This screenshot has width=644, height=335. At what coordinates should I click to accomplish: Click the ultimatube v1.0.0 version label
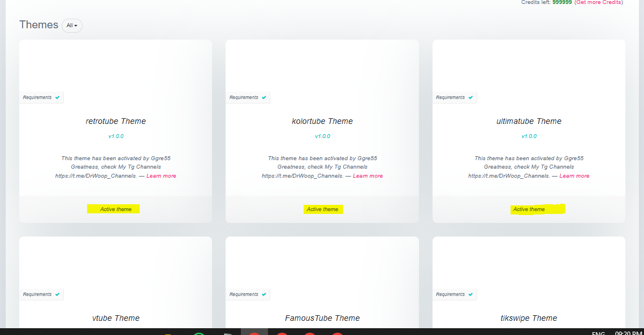529,136
